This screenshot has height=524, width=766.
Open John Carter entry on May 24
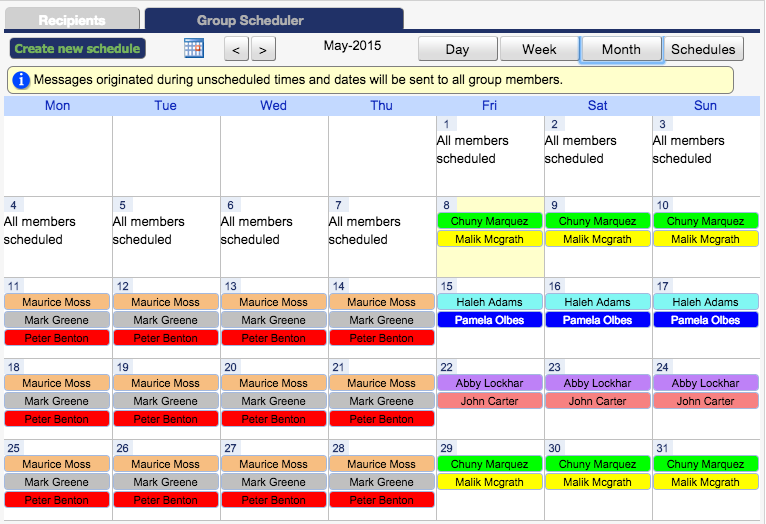tap(705, 401)
